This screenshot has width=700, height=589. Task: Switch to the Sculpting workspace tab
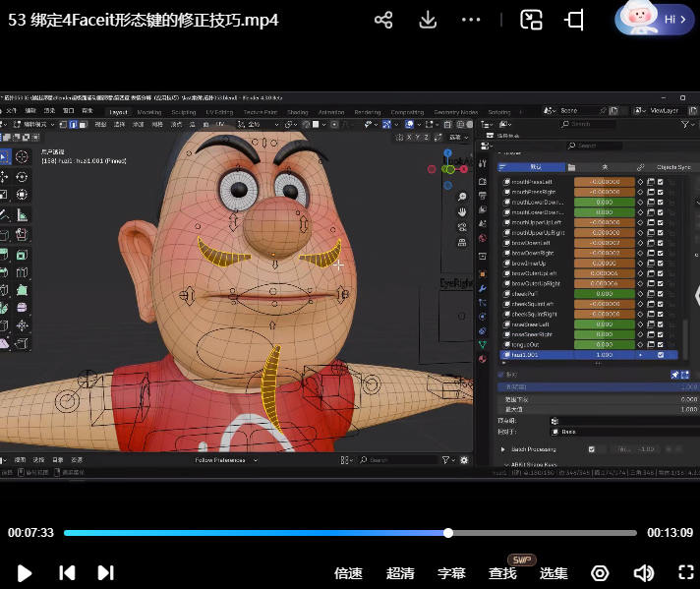pyautogui.click(x=184, y=112)
